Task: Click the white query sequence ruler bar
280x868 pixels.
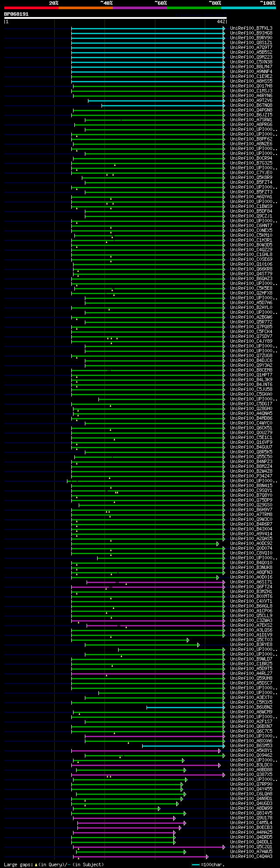Action: click(x=115, y=18)
